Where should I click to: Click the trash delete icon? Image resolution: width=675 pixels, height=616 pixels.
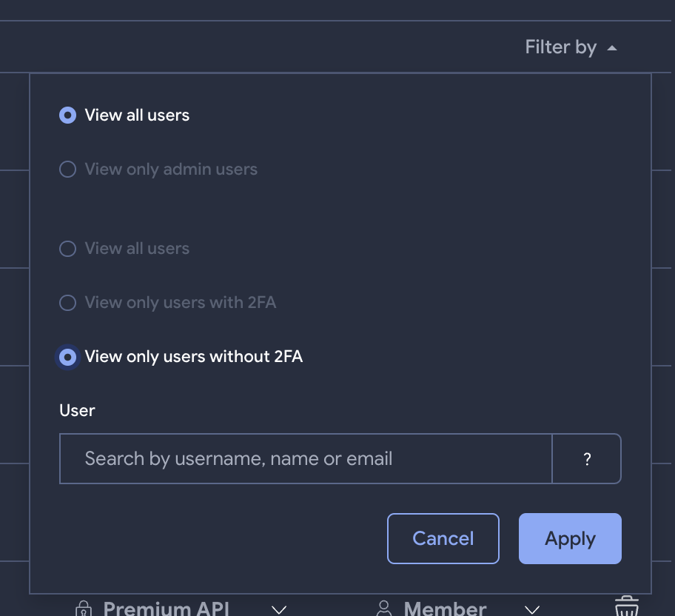click(x=626, y=607)
